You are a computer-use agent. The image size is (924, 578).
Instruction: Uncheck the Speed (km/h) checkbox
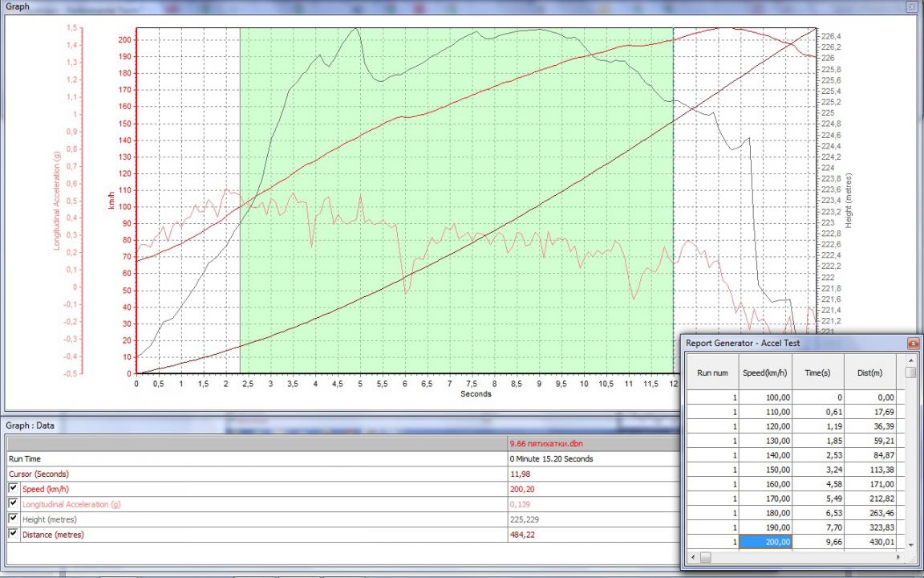[13, 489]
